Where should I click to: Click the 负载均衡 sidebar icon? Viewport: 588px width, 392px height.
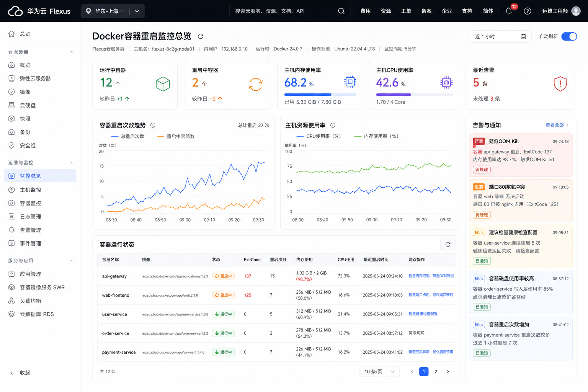point(11,301)
